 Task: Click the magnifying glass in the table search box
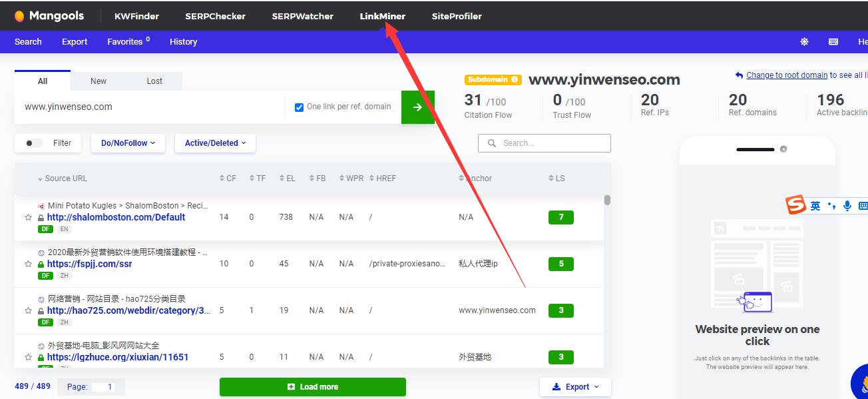(x=491, y=143)
